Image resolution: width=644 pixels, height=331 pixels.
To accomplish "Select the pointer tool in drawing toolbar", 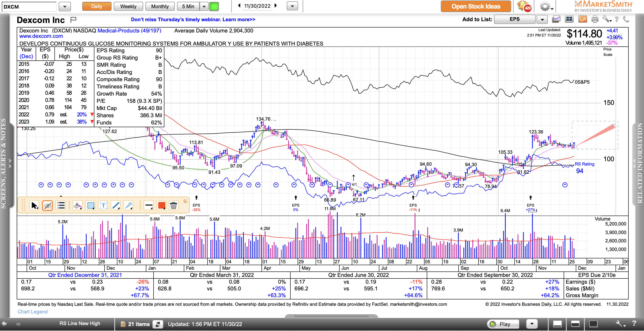I will (34, 205).
